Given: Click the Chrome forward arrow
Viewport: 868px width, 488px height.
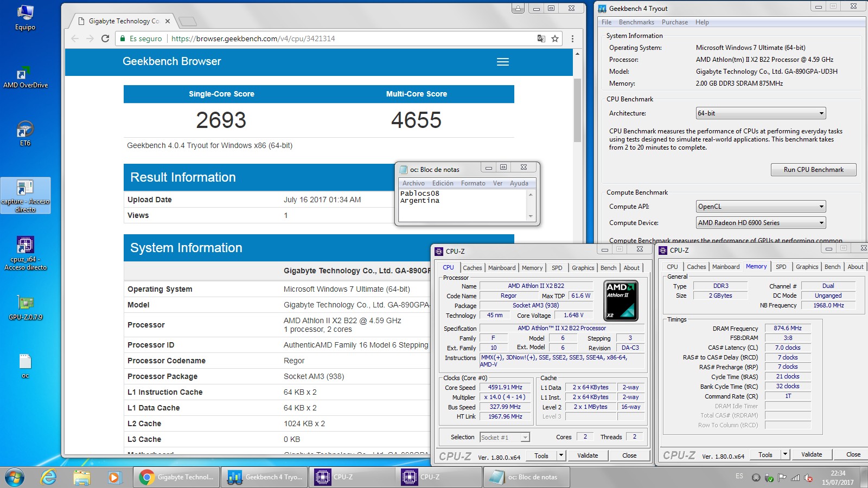Looking at the screenshot, I should point(90,38).
